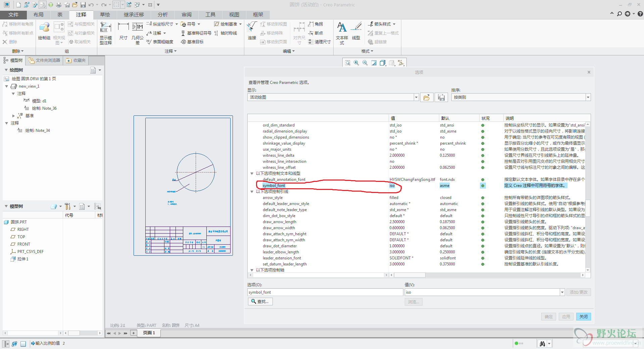Click the Redo arrow icon

(104, 5)
